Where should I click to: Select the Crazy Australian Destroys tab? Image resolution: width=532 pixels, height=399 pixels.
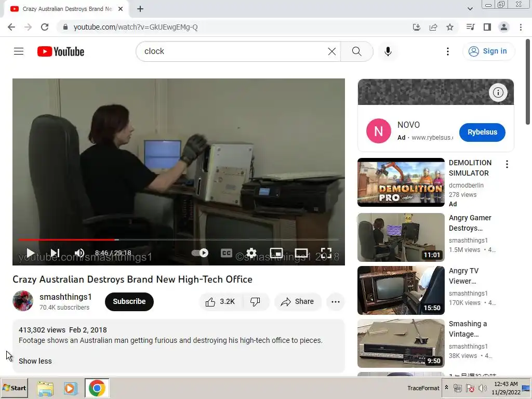[x=66, y=9]
